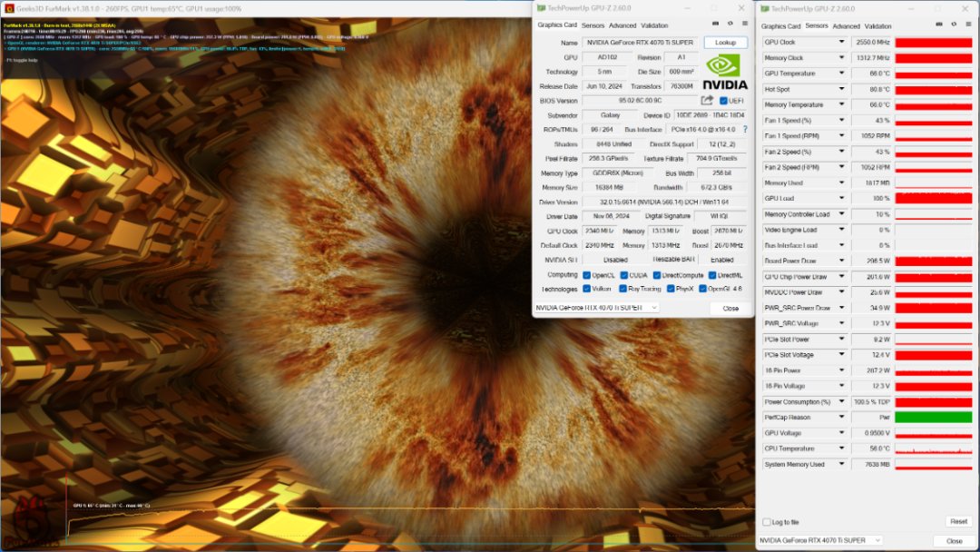Switch to Sensors tab in left GPU-Z window

tap(593, 25)
